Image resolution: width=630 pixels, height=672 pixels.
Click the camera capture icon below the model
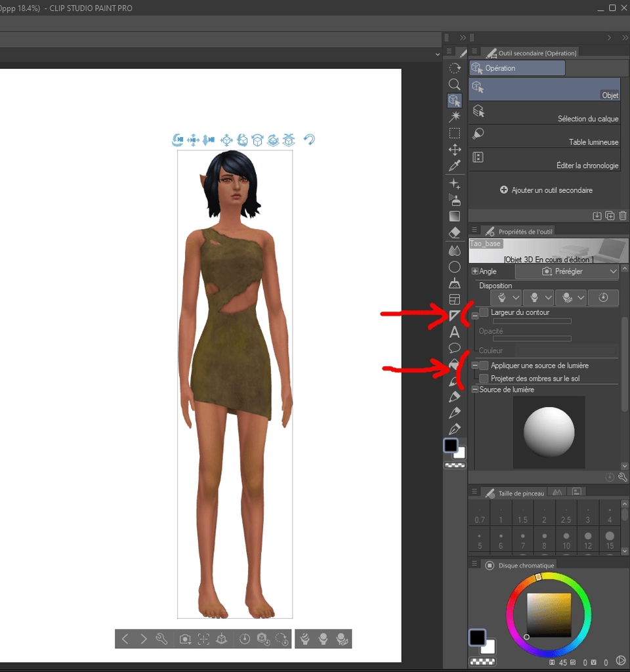pyautogui.click(x=184, y=639)
